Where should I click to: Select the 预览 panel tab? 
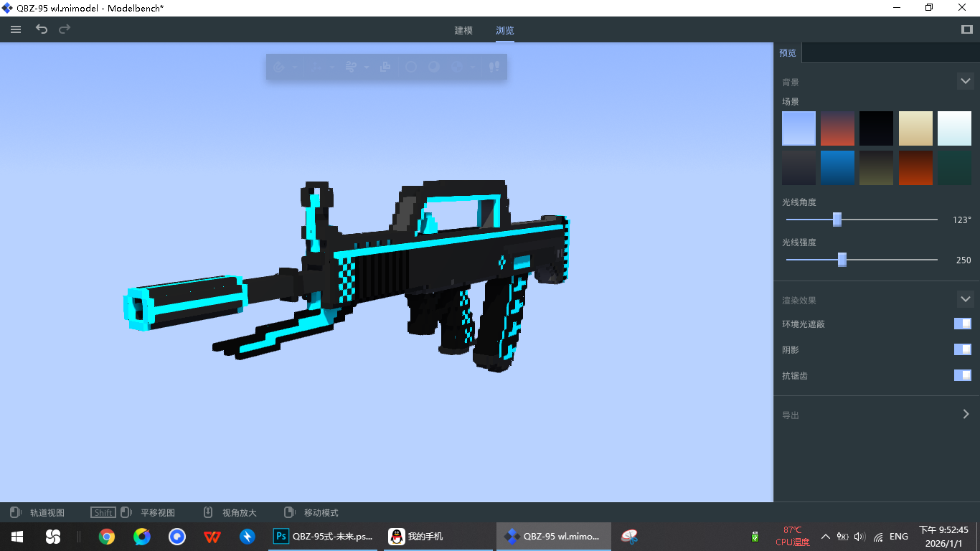[788, 53]
